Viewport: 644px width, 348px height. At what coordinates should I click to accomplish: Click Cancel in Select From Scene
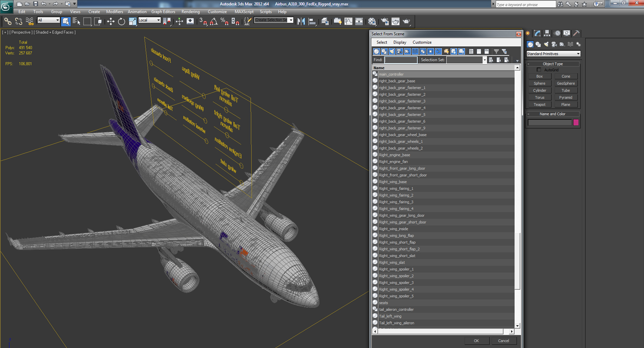pos(503,341)
